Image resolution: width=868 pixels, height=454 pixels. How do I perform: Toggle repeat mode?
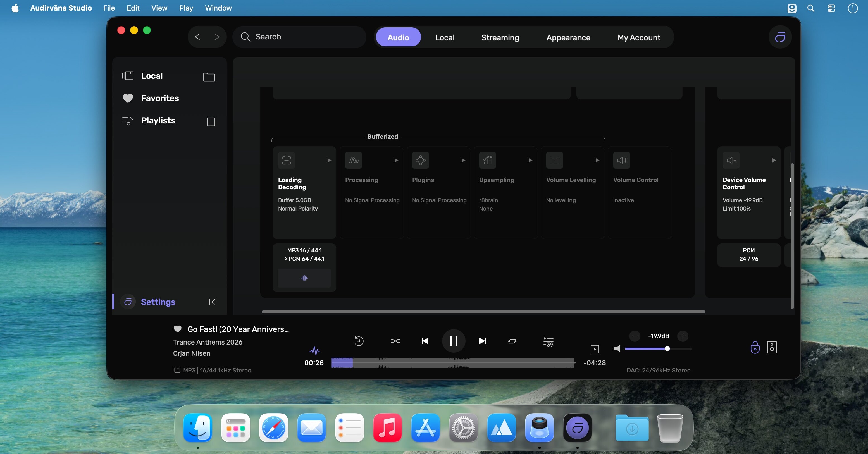click(512, 341)
